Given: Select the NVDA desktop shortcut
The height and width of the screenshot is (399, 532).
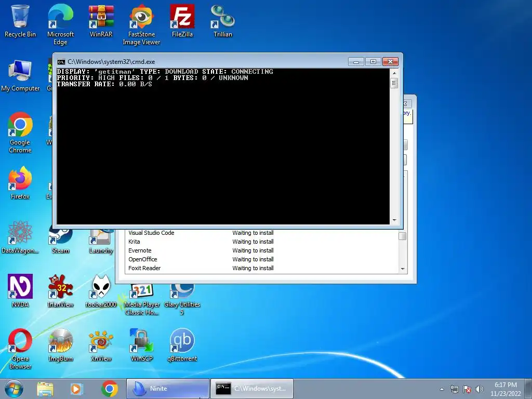Looking at the screenshot, I should point(20,291).
